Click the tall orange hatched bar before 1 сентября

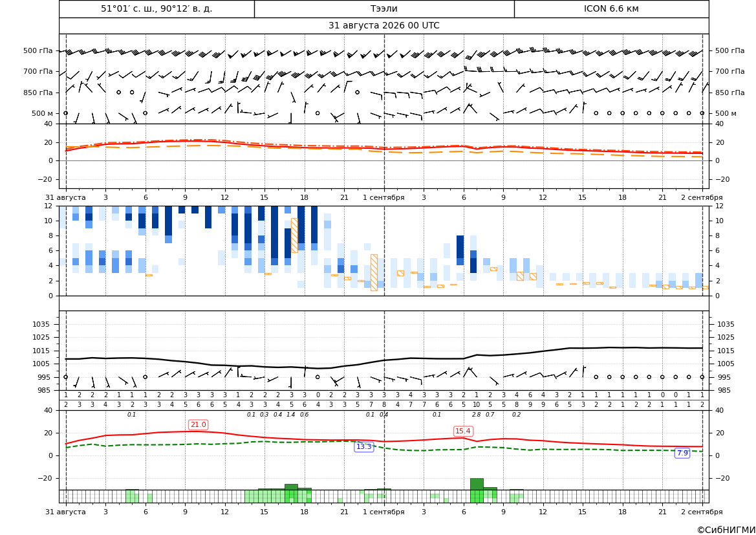374,272
